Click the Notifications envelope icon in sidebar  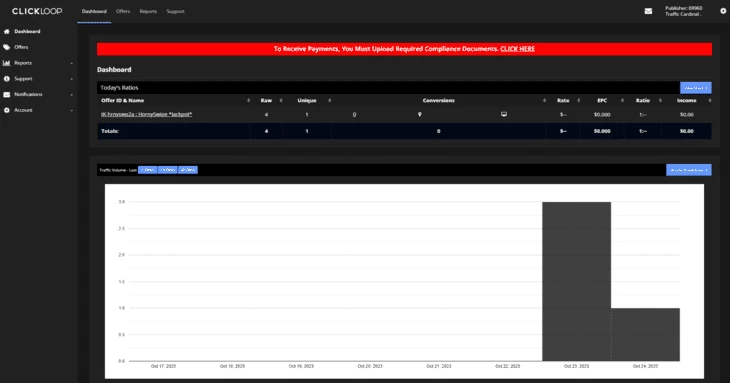coord(7,94)
